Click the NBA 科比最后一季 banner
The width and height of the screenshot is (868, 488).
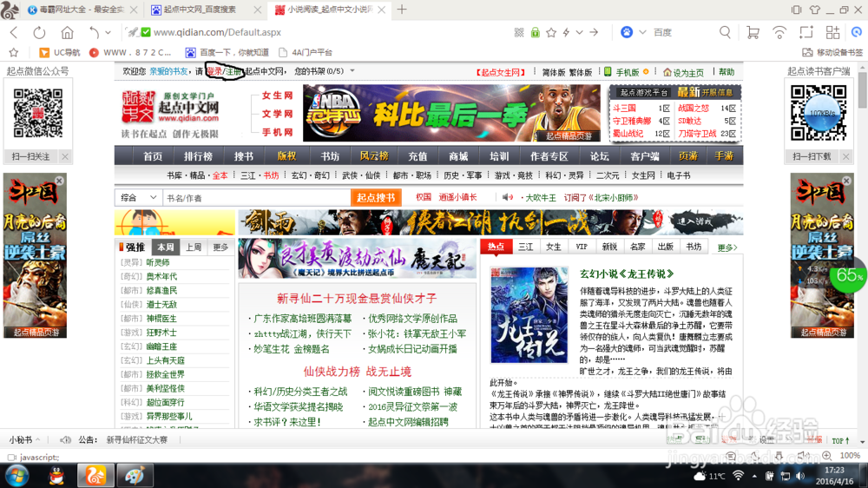(x=451, y=113)
